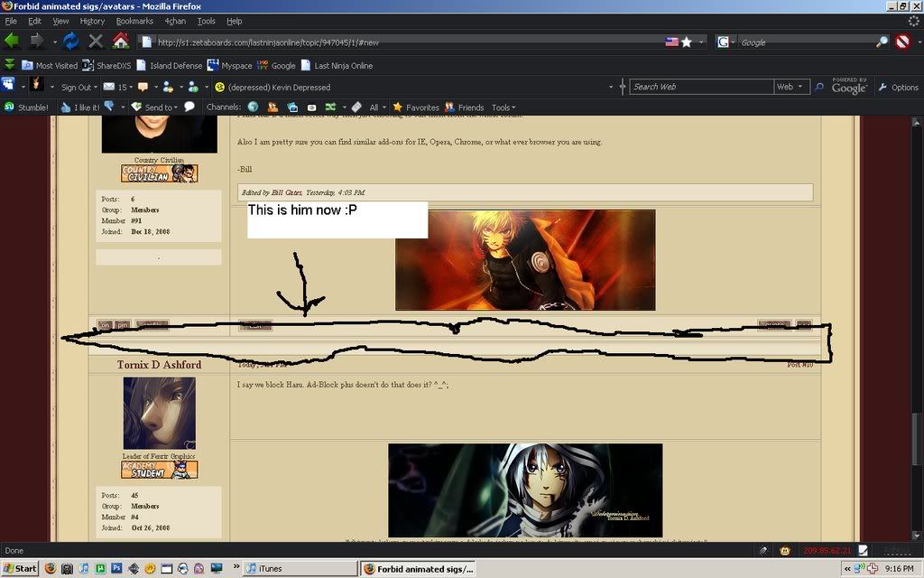This screenshot has width=924, height=578.
Task: Click the Tornix D Ashford username link
Action: (x=159, y=365)
